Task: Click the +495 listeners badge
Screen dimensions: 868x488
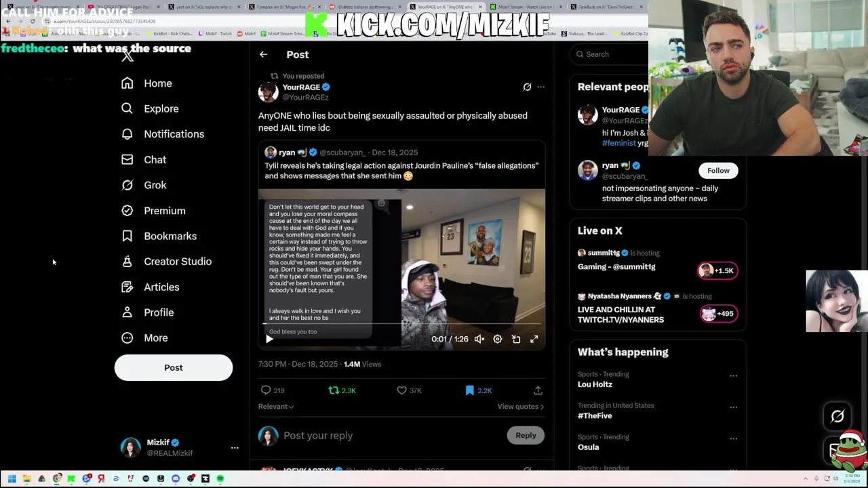Action: 719,314
